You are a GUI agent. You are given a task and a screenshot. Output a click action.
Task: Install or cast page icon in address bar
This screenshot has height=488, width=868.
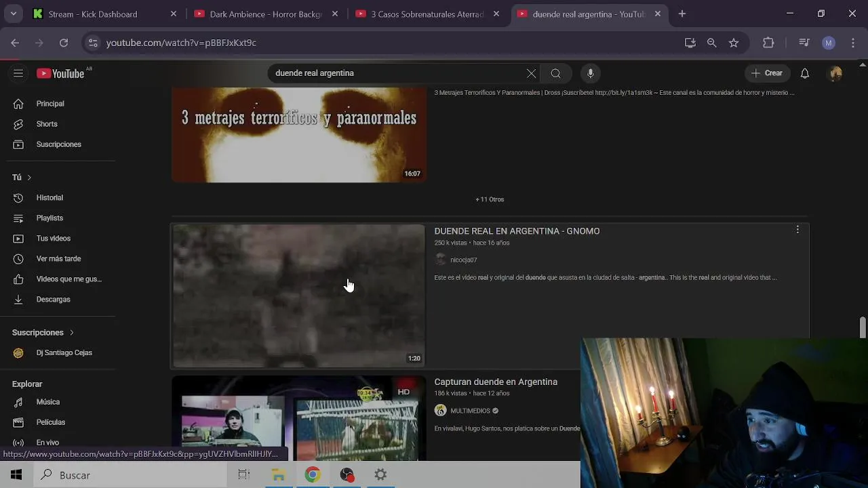click(x=690, y=43)
